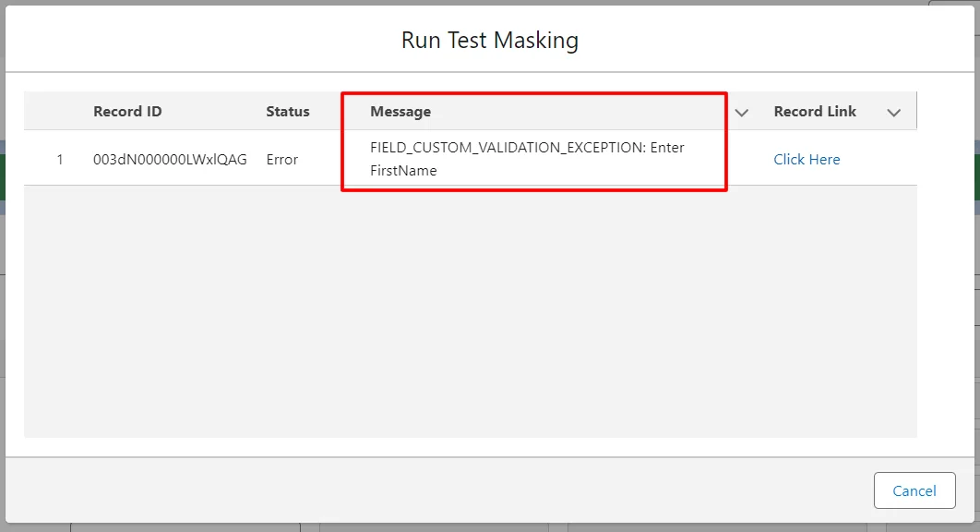Dismiss the Run Test Masking dialog
This screenshot has height=532, width=980.
pos(914,490)
